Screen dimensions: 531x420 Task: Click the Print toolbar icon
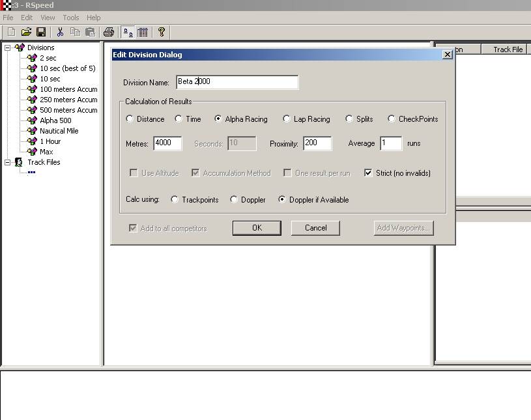[109, 32]
